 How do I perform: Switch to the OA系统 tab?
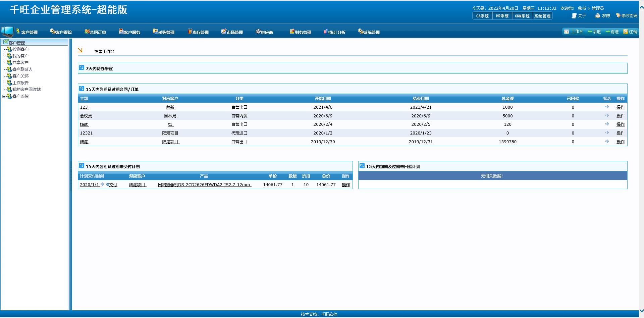(x=482, y=16)
